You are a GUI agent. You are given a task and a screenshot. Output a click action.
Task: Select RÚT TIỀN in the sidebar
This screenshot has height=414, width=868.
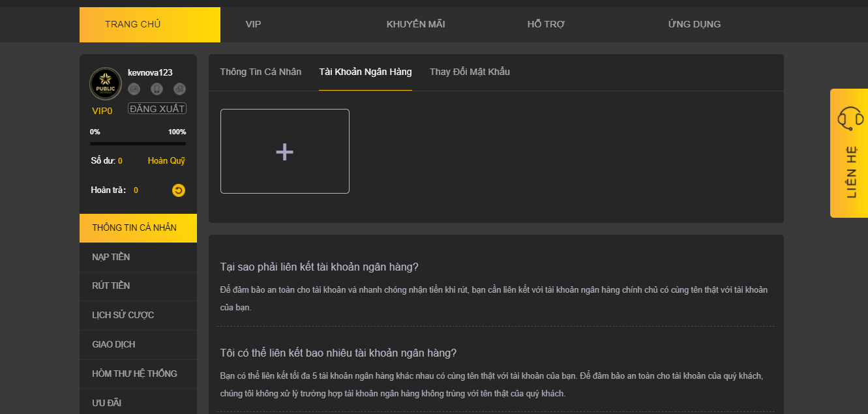pos(111,286)
